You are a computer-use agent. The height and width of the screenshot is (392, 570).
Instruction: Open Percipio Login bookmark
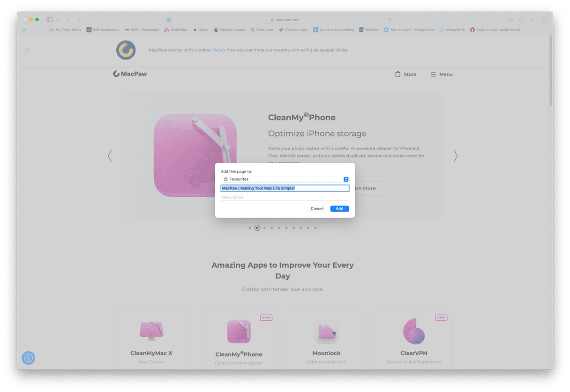tap(293, 30)
